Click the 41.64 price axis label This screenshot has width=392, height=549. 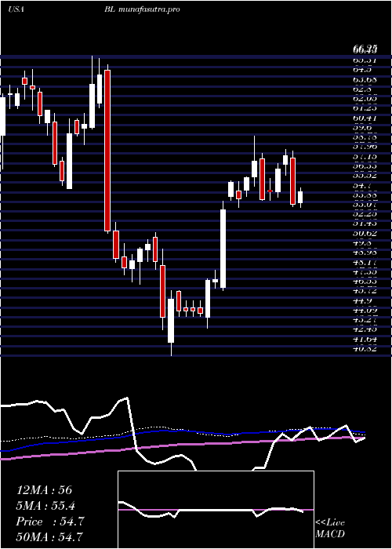[365, 340]
